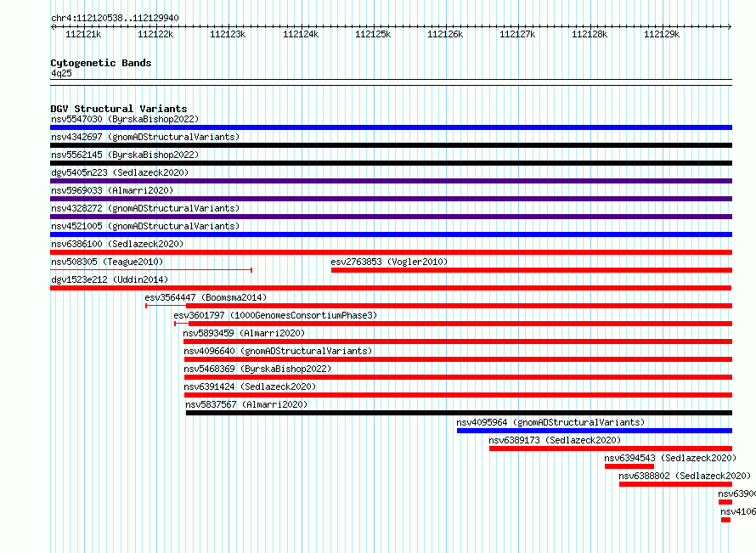Open variant nsv6394543 (Sedlazeck2020)

(670, 458)
